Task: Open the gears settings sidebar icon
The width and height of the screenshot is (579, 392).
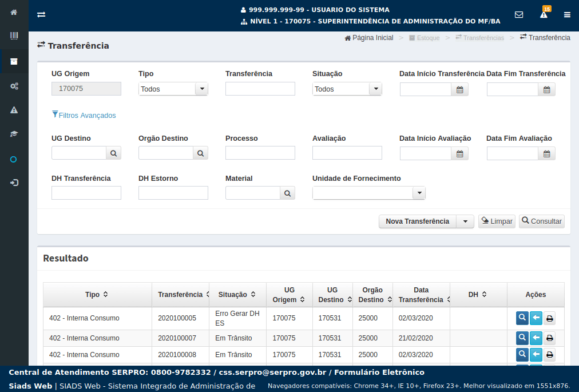Action: coord(14,86)
